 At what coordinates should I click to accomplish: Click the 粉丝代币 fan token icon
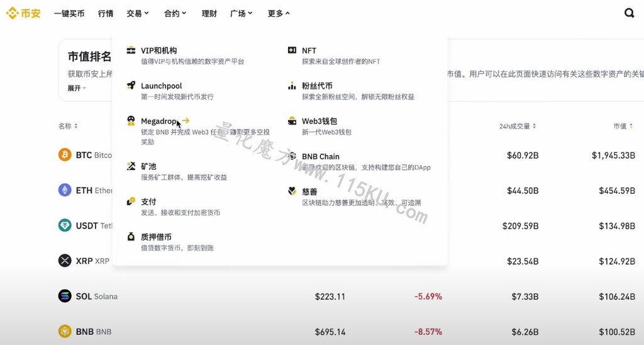pos(292,86)
